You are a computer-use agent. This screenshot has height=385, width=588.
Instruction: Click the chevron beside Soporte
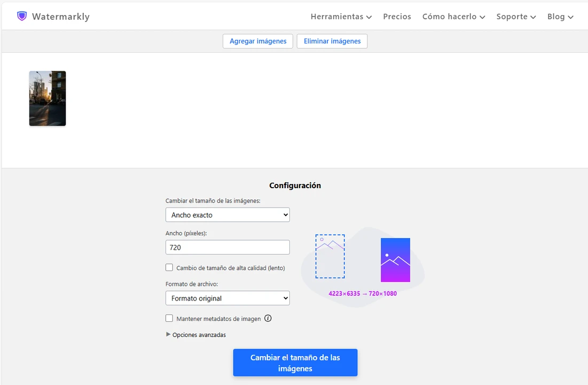click(x=533, y=17)
